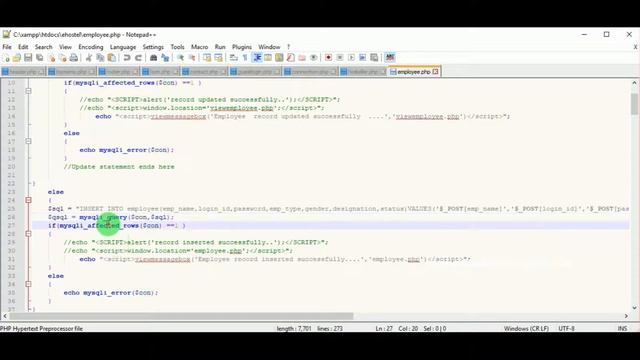
Task: Toggle synchronized vertical scrolling
Action: click(207, 58)
